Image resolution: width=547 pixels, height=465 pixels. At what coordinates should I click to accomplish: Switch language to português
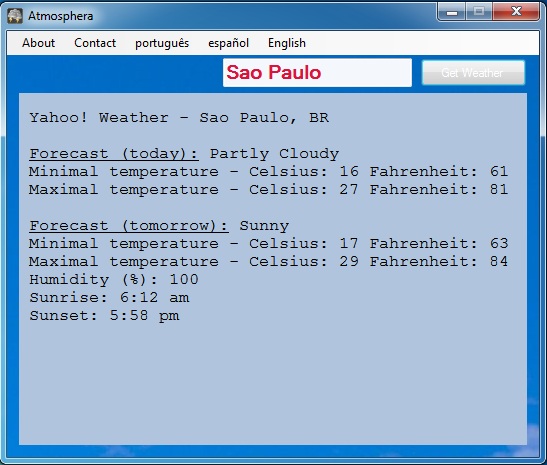point(162,43)
